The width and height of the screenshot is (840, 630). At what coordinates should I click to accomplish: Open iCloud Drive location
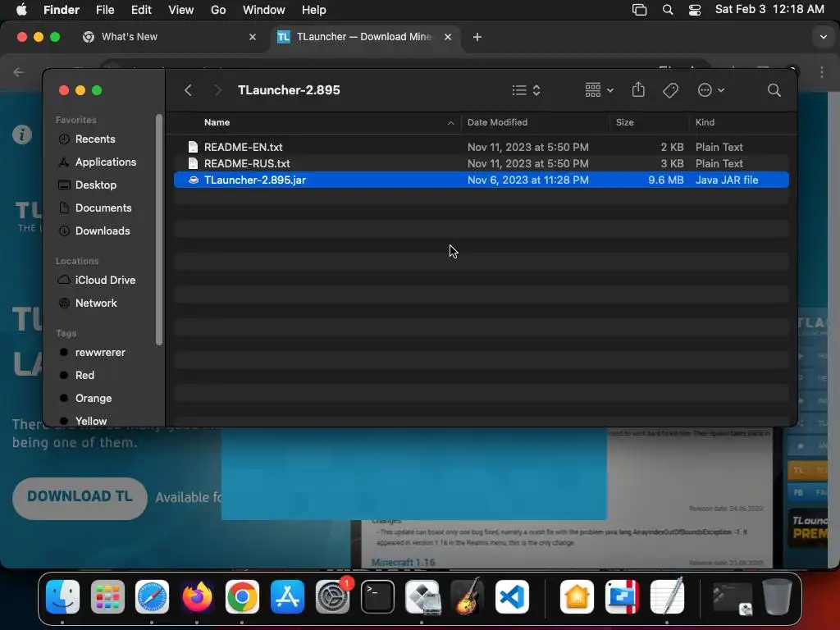pos(105,281)
